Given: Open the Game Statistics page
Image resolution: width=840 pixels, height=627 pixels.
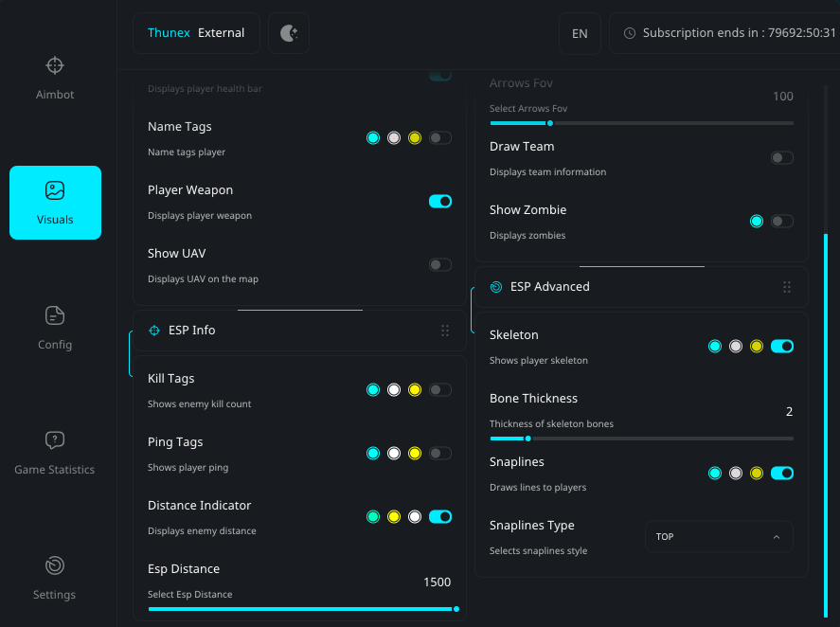Looking at the screenshot, I should tap(55, 454).
